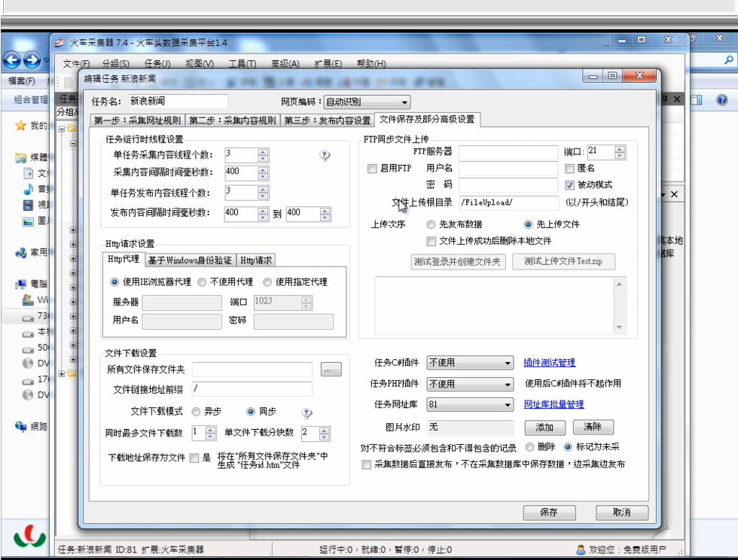Click the LocoySpider app title icon
Viewport: 738px width, 560px height.
(59, 43)
